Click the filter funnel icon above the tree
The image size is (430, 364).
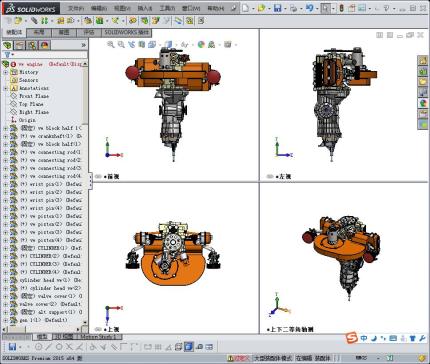pyautogui.click(x=7, y=55)
